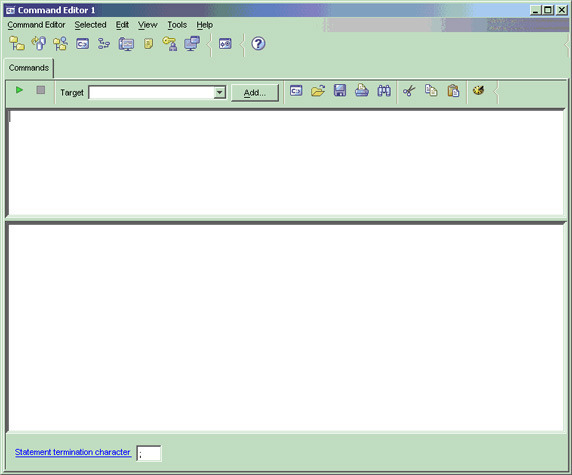
Task: Click inside the command input text area
Action: click(x=286, y=163)
